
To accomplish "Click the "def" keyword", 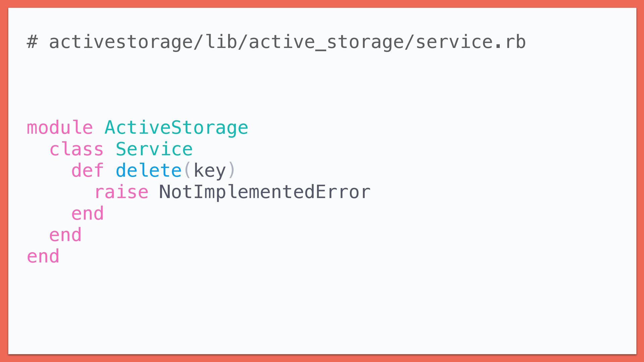I will click(88, 171).
